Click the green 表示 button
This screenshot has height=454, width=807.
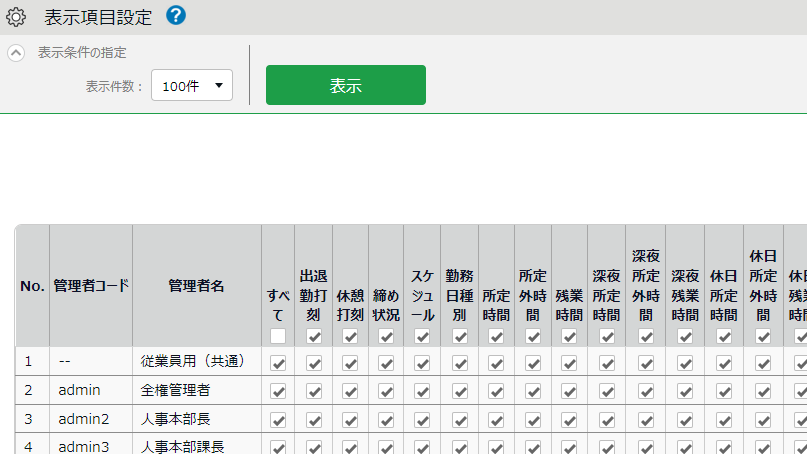tap(345, 85)
